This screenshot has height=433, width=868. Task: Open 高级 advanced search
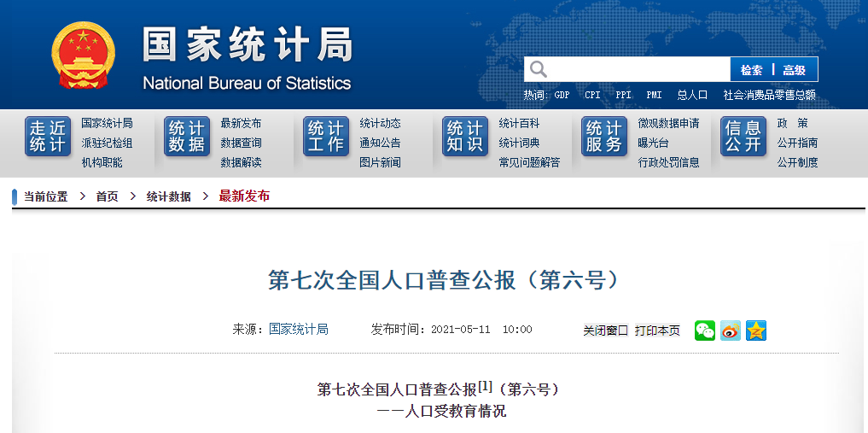794,70
